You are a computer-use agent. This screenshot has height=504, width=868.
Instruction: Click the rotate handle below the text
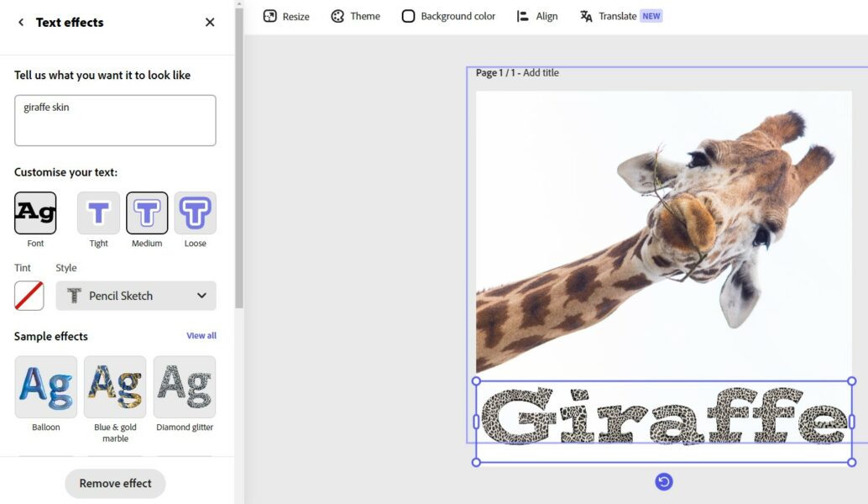tap(663, 481)
